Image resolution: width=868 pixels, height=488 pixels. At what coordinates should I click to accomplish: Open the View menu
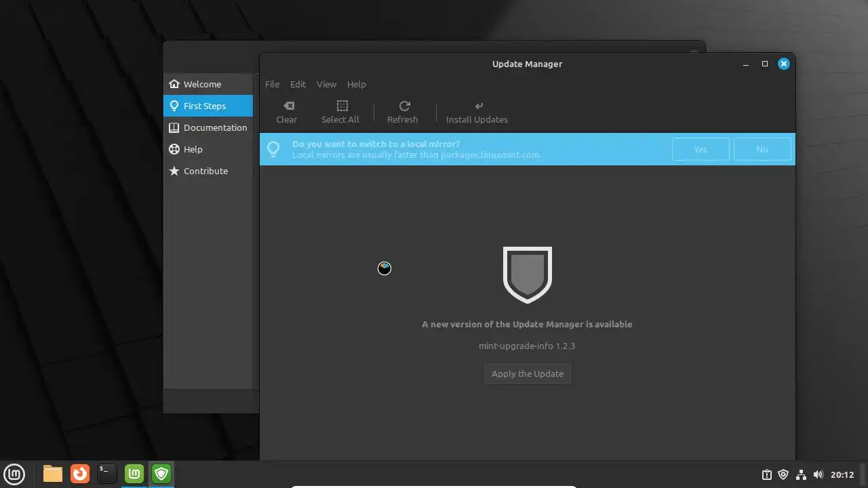coord(326,84)
